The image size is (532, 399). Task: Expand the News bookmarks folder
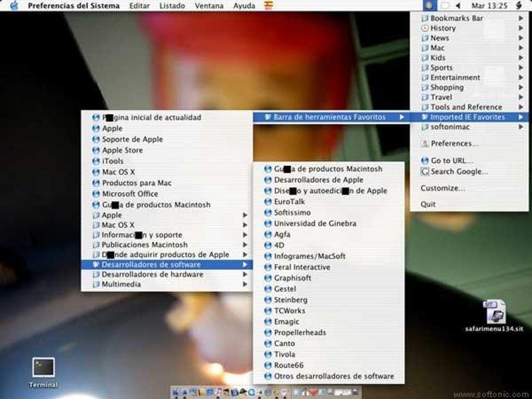469,38
